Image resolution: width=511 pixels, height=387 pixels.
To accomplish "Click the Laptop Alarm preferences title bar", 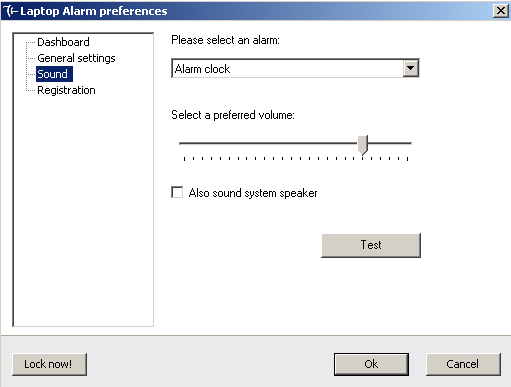I will tap(255, 11).
